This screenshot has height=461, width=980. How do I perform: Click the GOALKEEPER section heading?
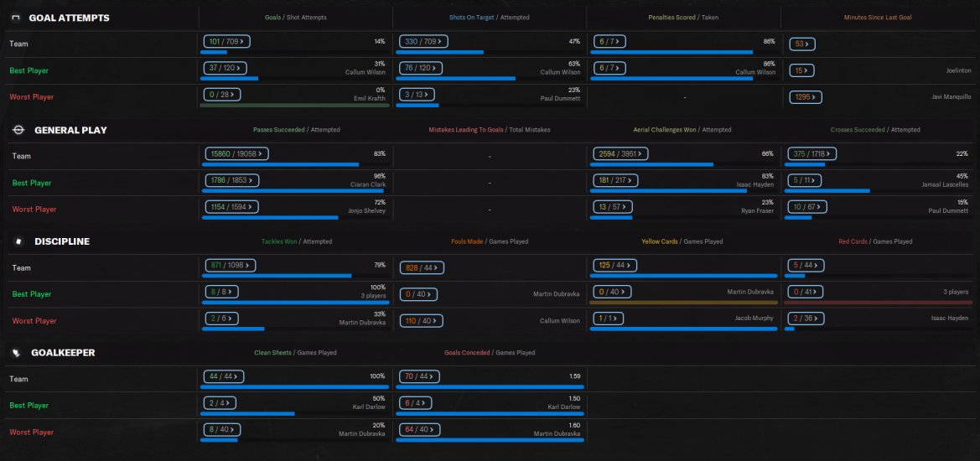(x=63, y=353)
